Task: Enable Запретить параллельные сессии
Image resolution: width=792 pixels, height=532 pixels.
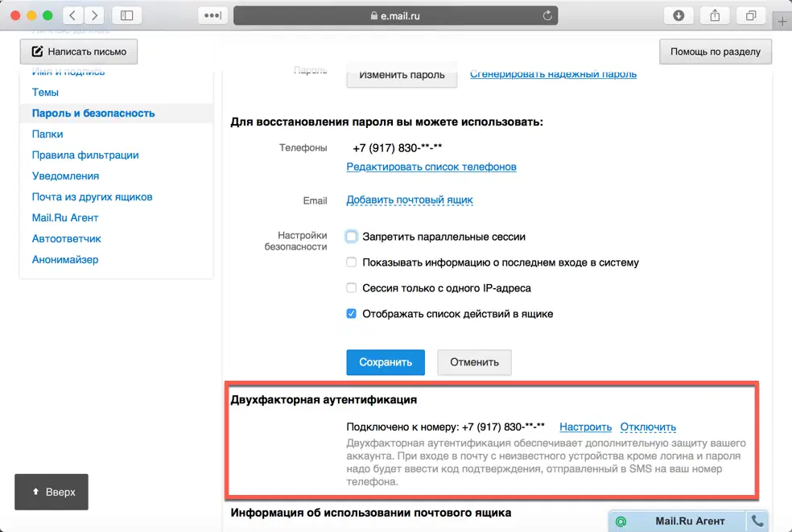Action: (351, 236)
